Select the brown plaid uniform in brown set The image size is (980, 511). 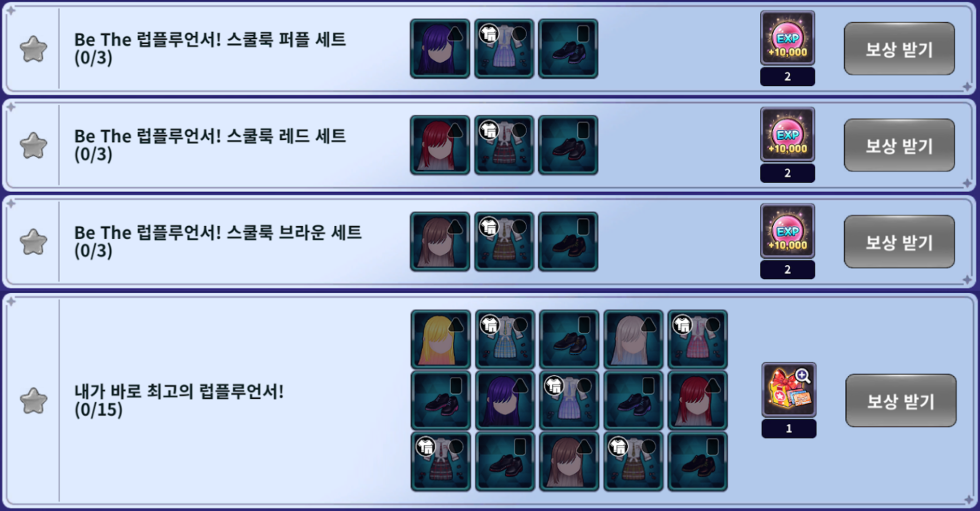point(504,241)
